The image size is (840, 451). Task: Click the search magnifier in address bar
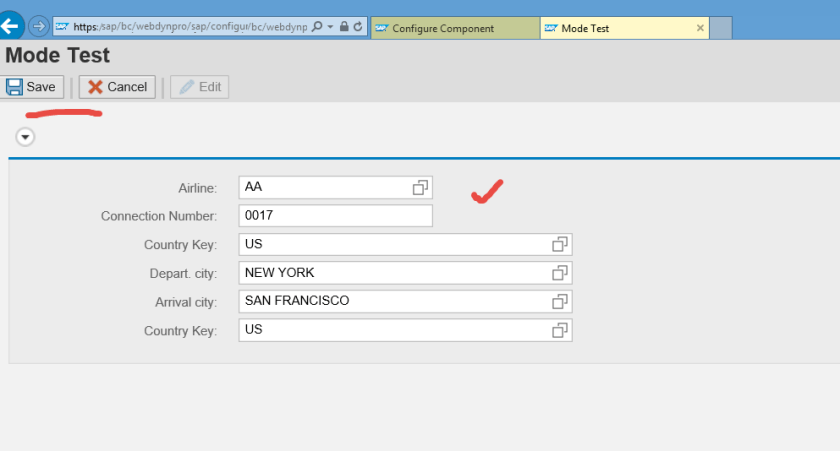coord(317,27)
